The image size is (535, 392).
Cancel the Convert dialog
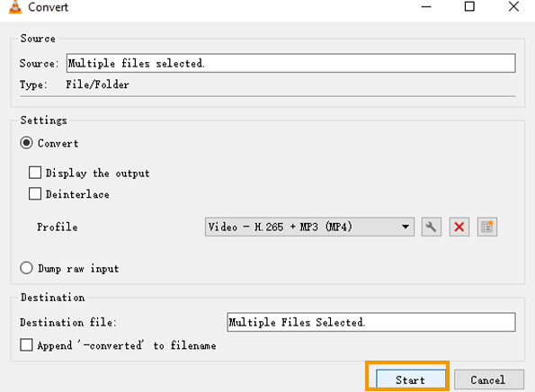[488, 379]
